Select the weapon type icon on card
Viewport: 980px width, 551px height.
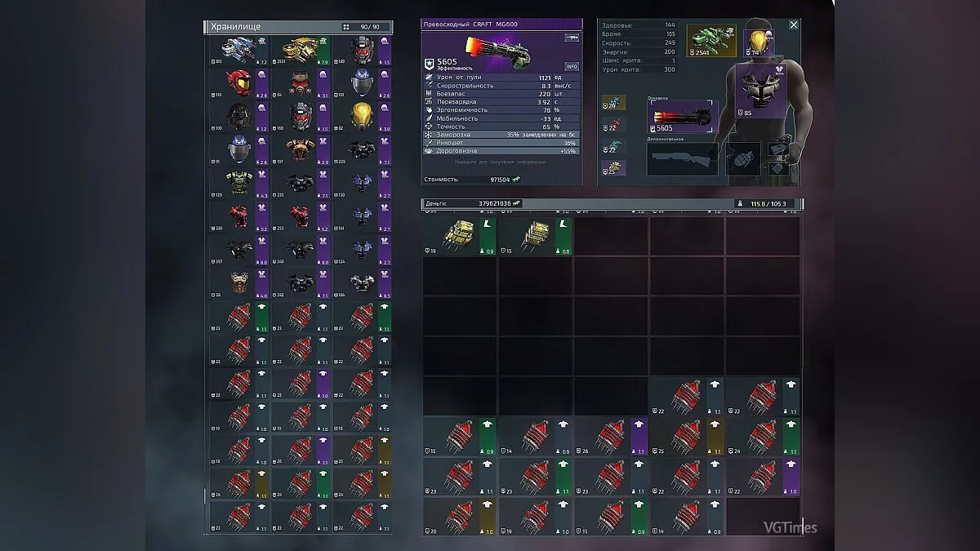tap(571, 38)
